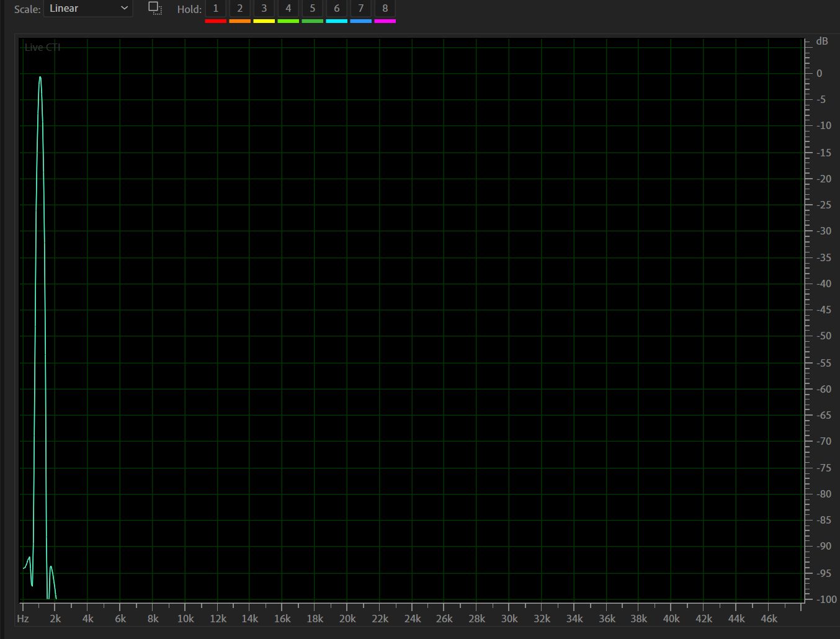Toggle Hold button 7
Image resolution: width=840 pixels, height=639 pixels.
point(360,8)
